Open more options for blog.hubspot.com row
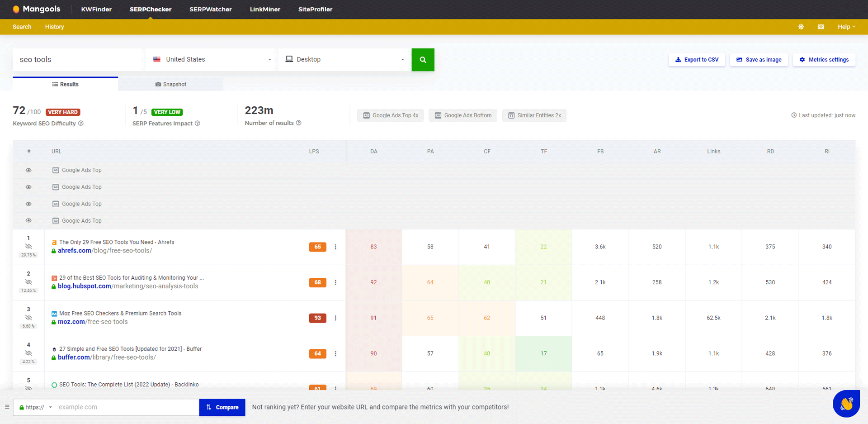This screenshot has height=424, width=868. [335, 282]
